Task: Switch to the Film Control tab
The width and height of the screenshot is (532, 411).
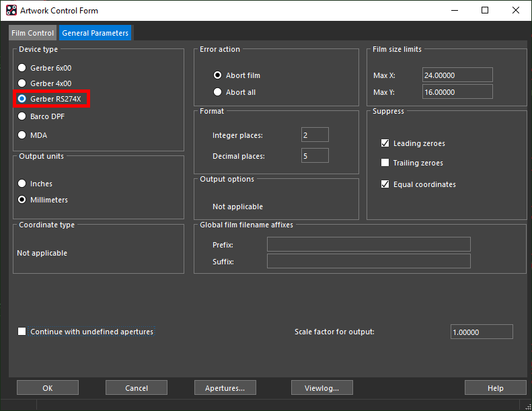Action: pos(32,33)
